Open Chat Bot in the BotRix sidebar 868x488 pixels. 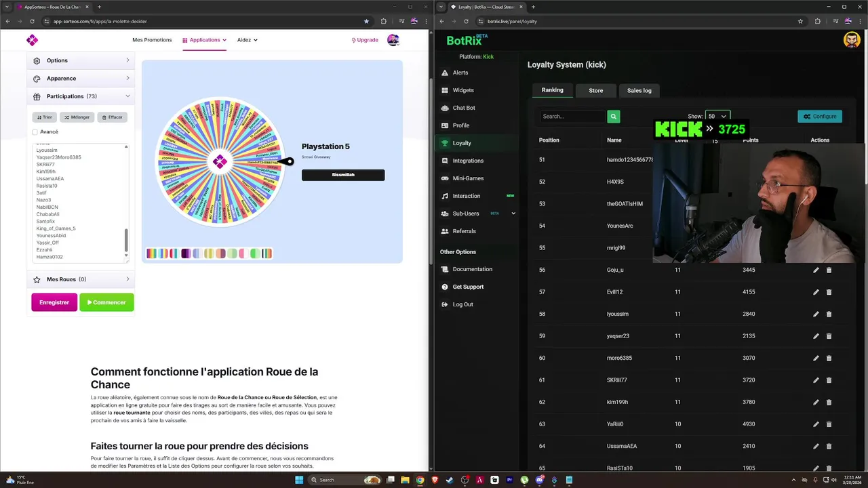click(x=464, y=108)
